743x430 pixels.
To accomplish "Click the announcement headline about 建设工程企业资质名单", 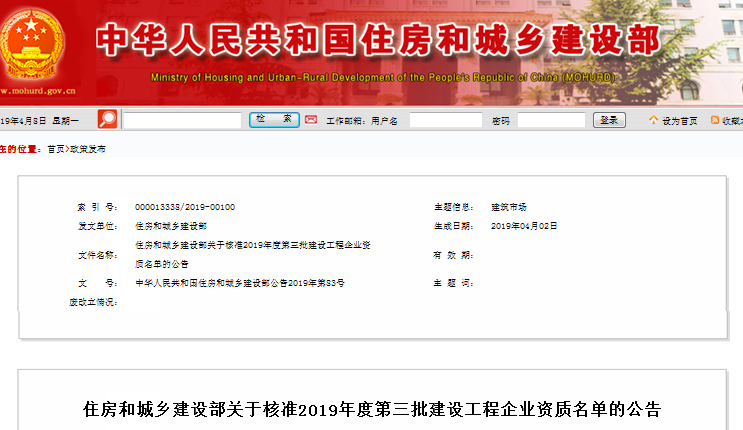I will [x=371, y=409].
